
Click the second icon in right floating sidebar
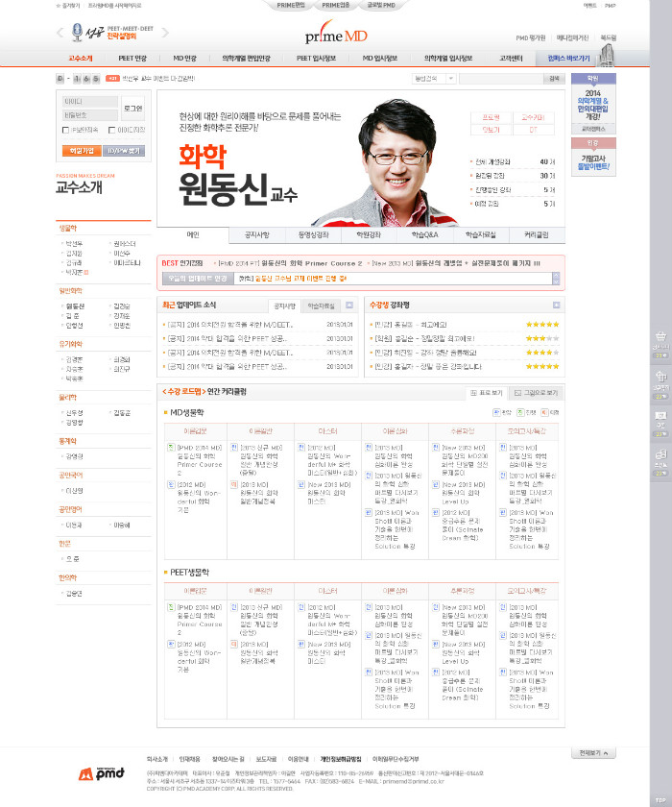(660, 377)
